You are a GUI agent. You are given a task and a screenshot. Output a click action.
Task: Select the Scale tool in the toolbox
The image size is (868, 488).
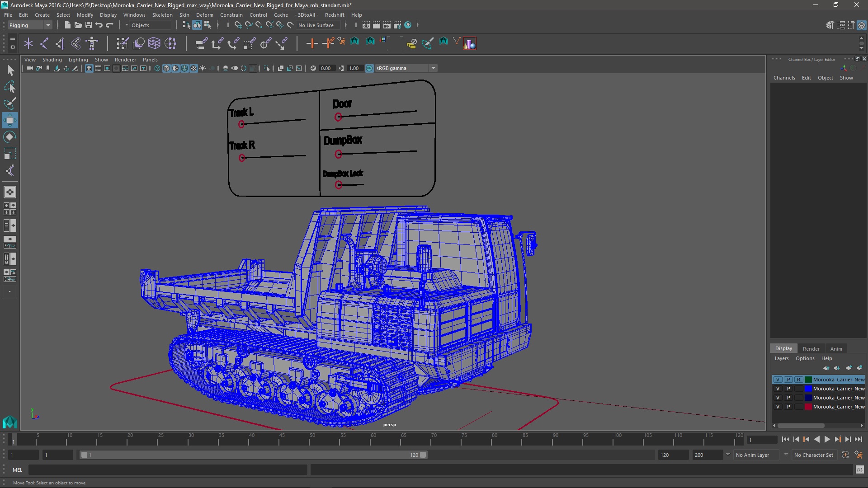(10, 154)
